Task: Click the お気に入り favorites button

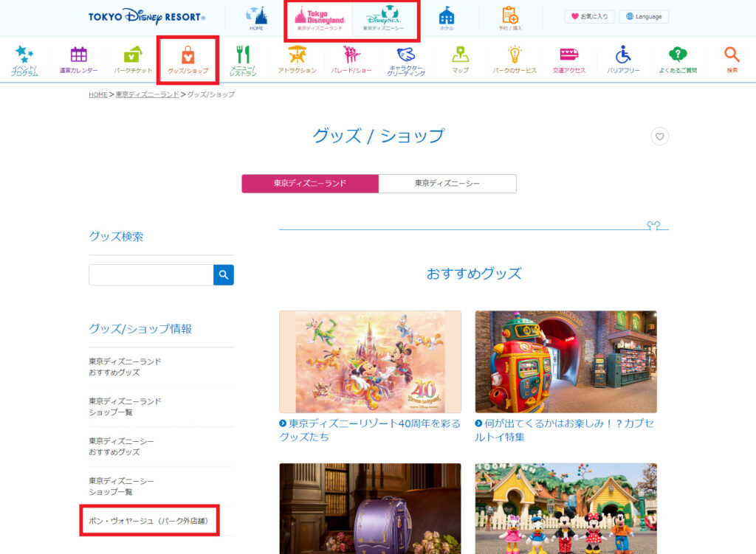Action: point(589,16)
